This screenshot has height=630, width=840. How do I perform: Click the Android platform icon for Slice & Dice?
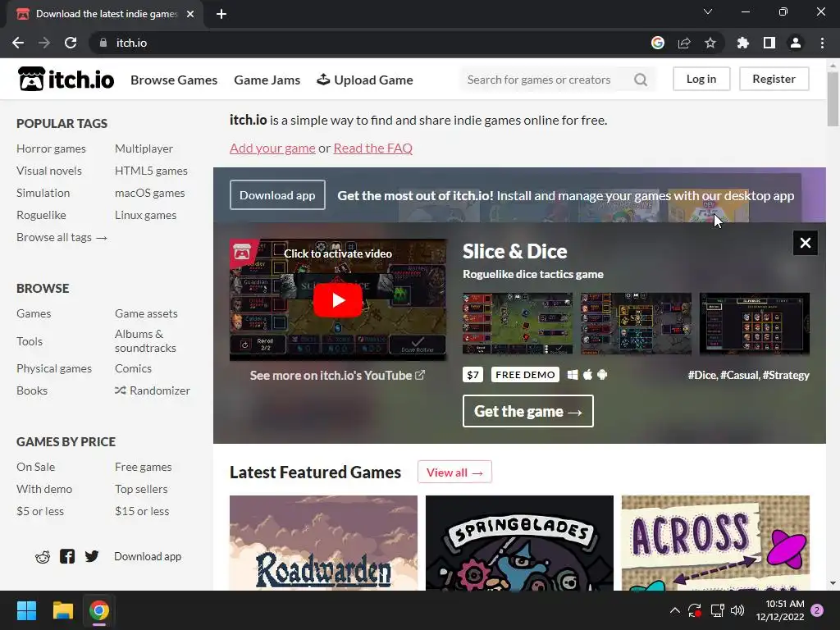coord(602,374)
